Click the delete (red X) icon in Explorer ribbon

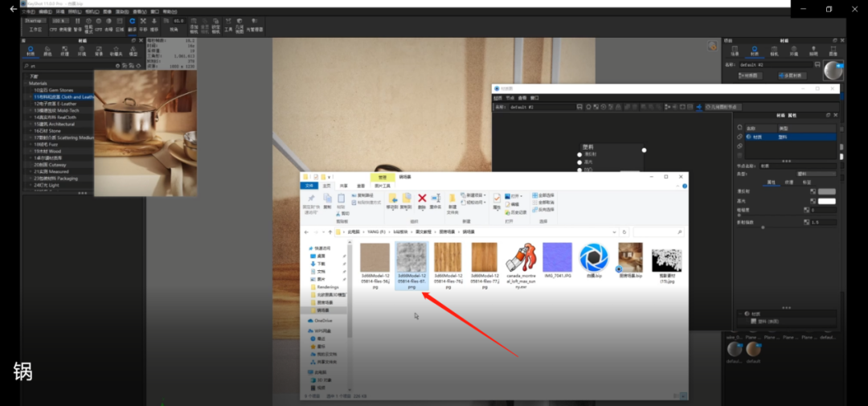click(422, 198)
